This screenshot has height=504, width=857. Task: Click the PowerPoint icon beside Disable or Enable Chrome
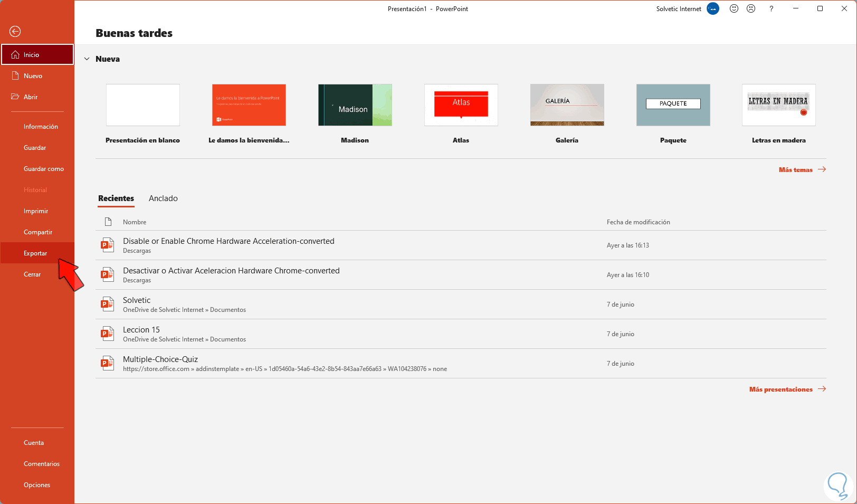coord(108,245)
